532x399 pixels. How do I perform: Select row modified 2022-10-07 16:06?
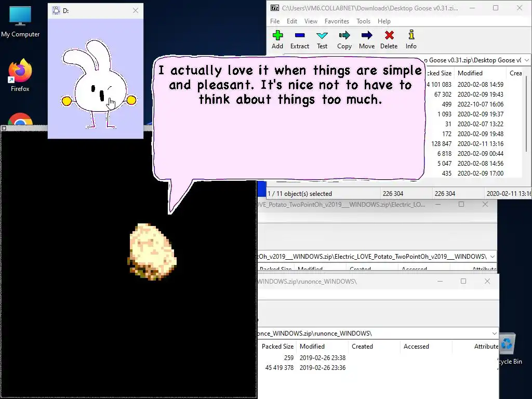point(473,104)
